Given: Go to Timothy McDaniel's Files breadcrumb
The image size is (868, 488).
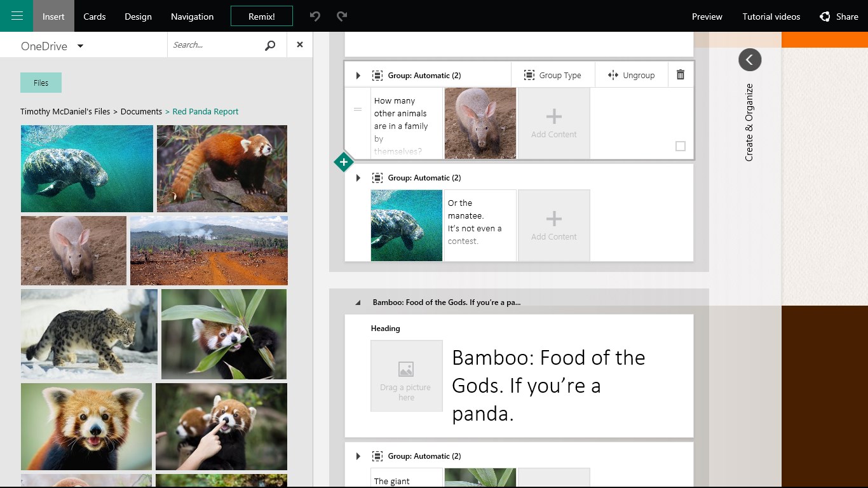Looking at the screenshot, I should click(65, 111).
